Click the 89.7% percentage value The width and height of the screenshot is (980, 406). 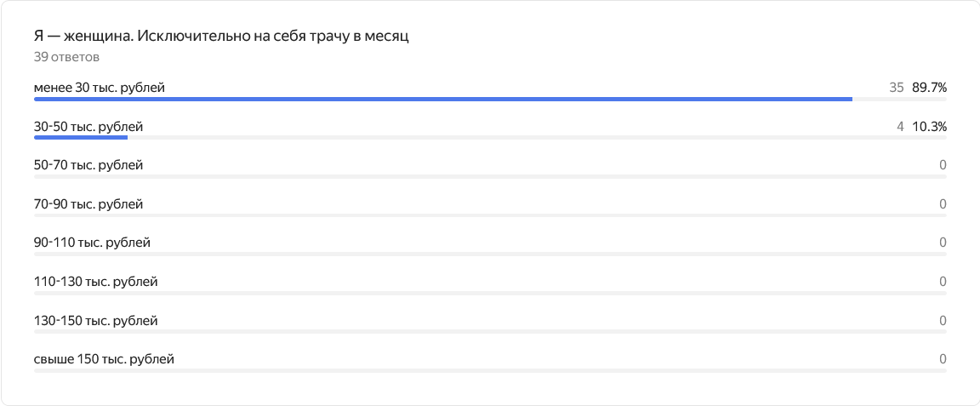point(929,89)
